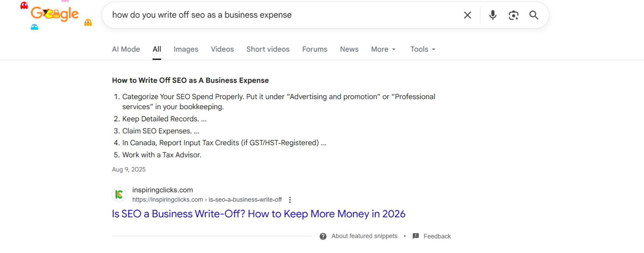Click the search magnifier icon
This screenshot has width=644, height=253.
(534, 15)
